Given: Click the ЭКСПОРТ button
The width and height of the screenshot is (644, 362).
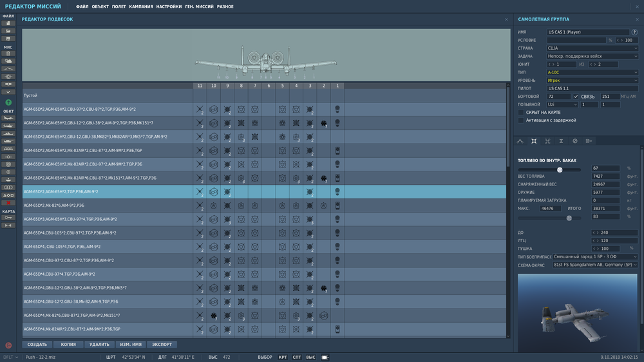Looking at the screenshot, I should [162, 345].
